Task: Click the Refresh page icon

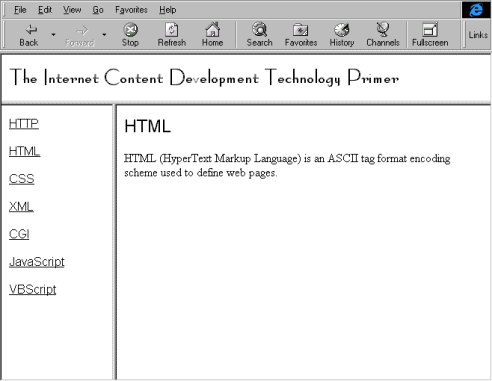Action: tap(172, 30)
